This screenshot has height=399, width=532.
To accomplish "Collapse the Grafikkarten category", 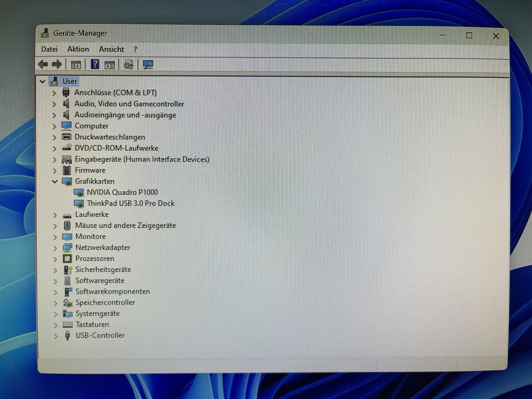I will [x=55, y=181].
